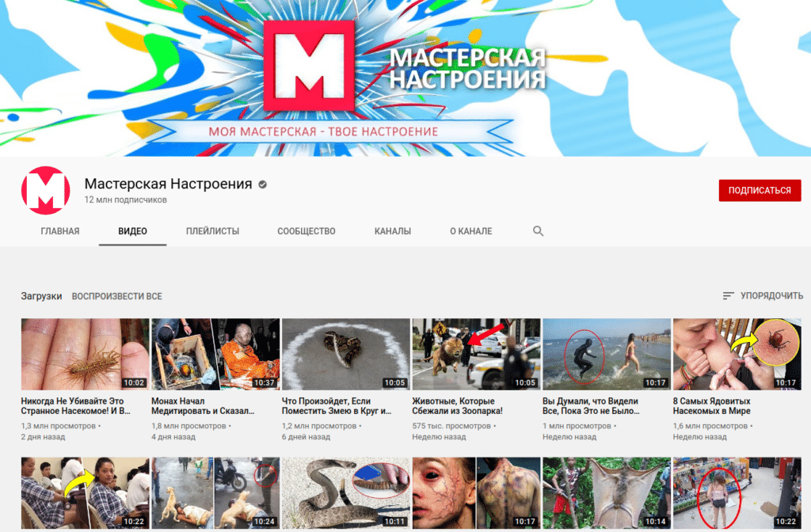Click the sort lines icon beside Упорядочить
Viewport: 811px width, 532px height.
[728, 296]
